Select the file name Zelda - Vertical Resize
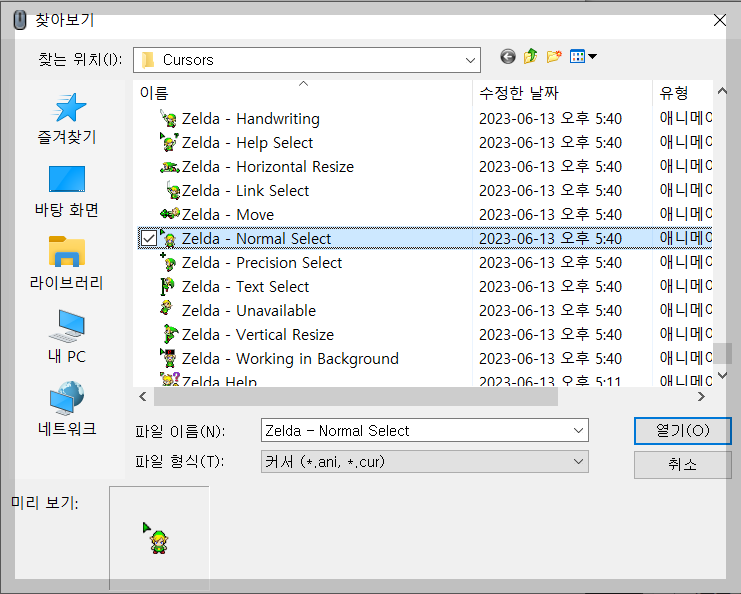741x594 pixels. [258, 335]
